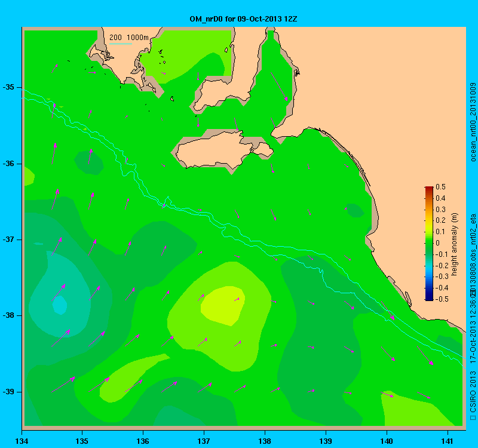Click the '138' longitude tick label
Screen dimensions: 478x448
[x=265, y=441]
